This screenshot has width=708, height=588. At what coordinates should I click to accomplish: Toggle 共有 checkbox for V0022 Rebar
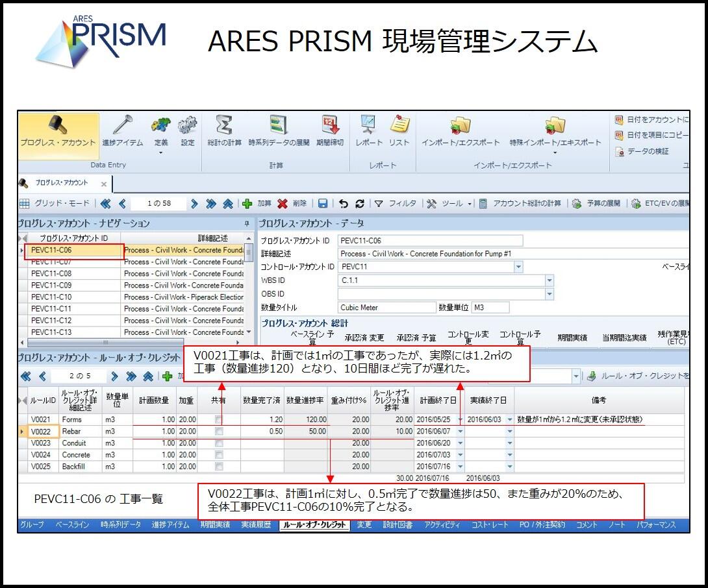coord(219,432)
